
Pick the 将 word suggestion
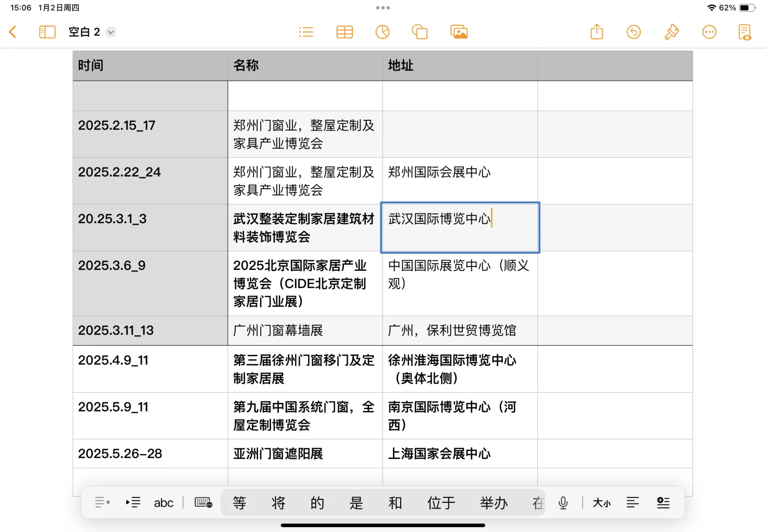[279, 503]
